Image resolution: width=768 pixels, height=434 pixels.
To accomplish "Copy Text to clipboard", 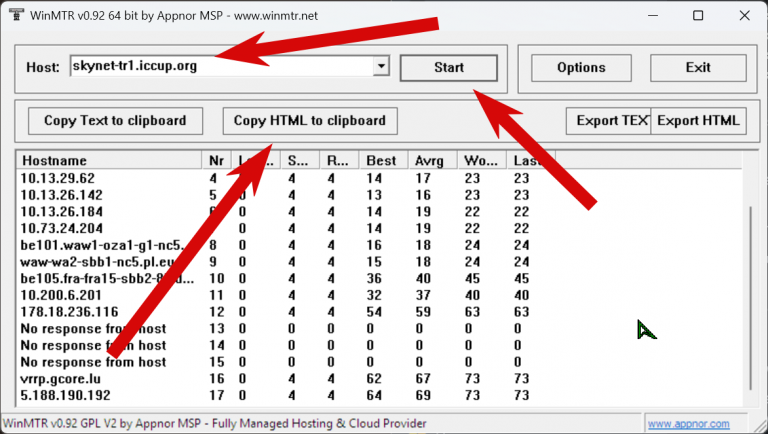I will click(115, 121).
